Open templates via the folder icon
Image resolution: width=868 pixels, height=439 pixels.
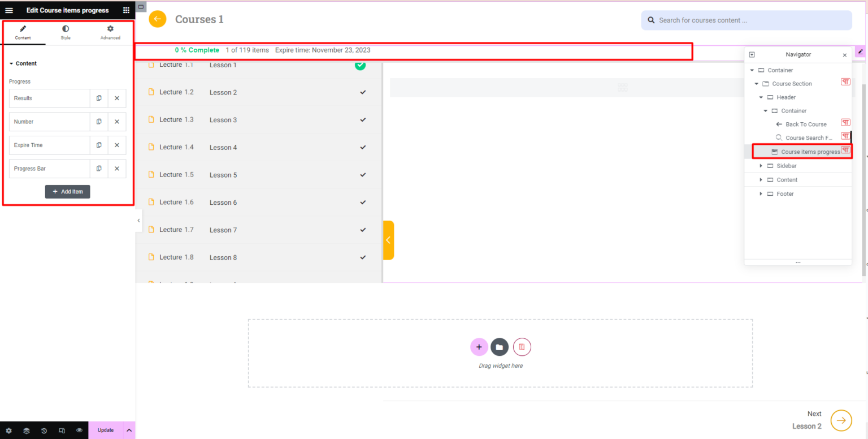pyautogui.click(x=500, y=346)
